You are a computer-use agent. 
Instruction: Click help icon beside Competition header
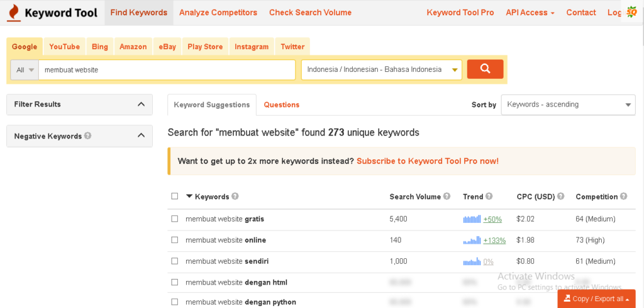[x=623, y=197]
